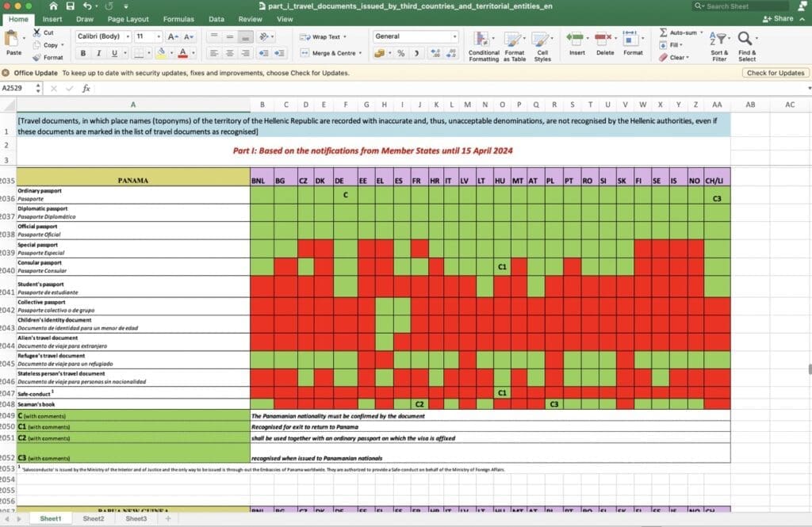The image size is (812, 527).
Task: Click the Paste clipboard icon
Action: click(x=13, y=40)
